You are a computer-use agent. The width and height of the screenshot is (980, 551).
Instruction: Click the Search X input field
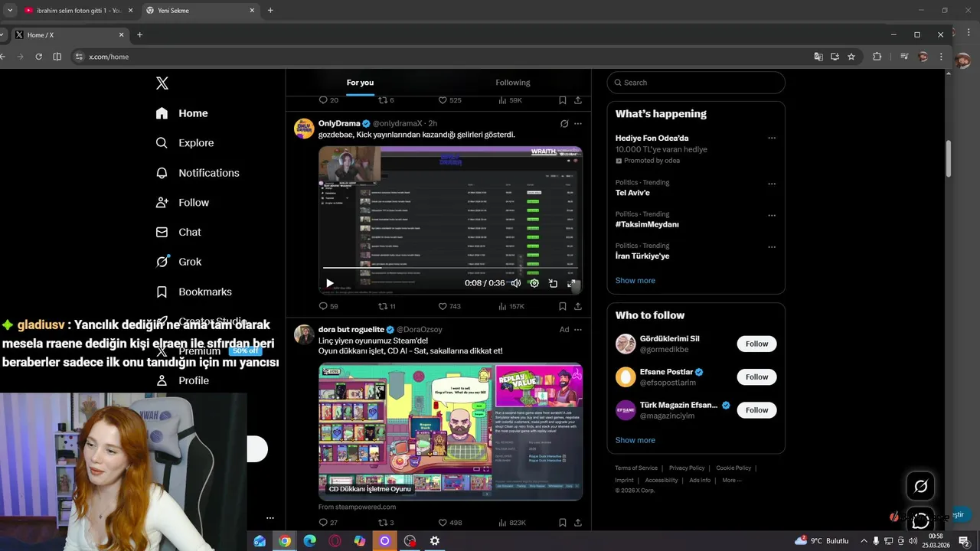click(696, 83)
